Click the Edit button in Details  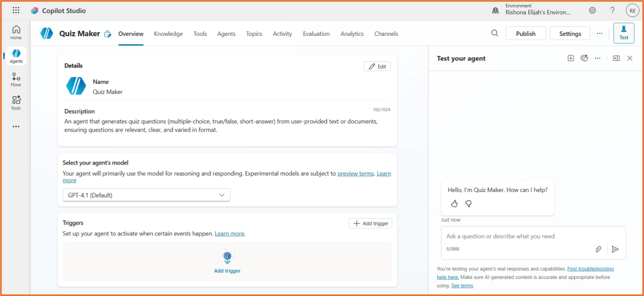pos(377,66)
